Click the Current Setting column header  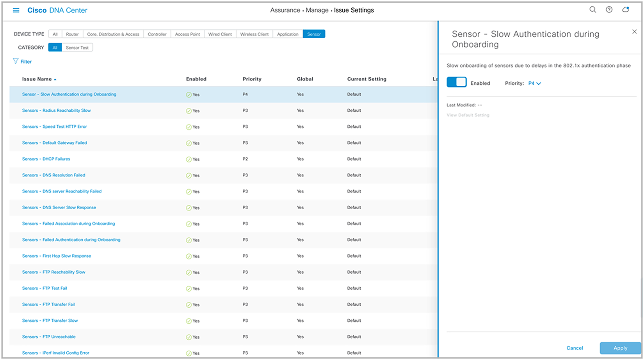coord(366,79)
